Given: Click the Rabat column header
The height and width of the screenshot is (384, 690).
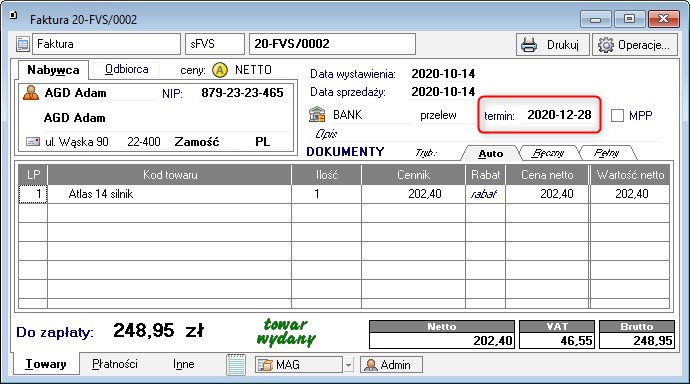Looking at the screenshot, I should pyautogui.click(x=485, y=175).
